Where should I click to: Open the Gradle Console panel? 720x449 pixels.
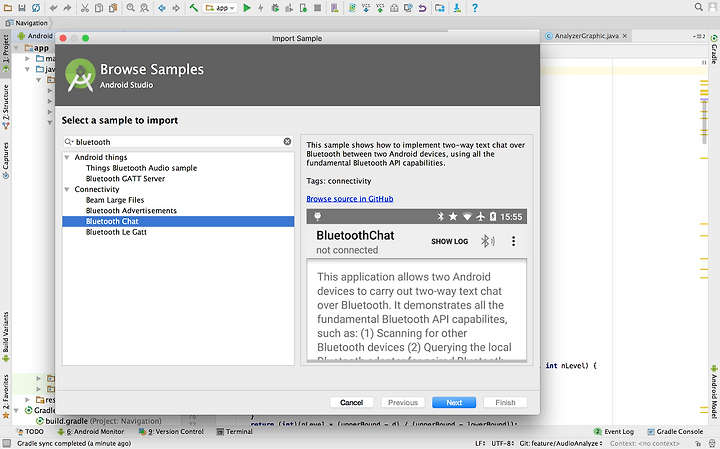pos(675,432)
